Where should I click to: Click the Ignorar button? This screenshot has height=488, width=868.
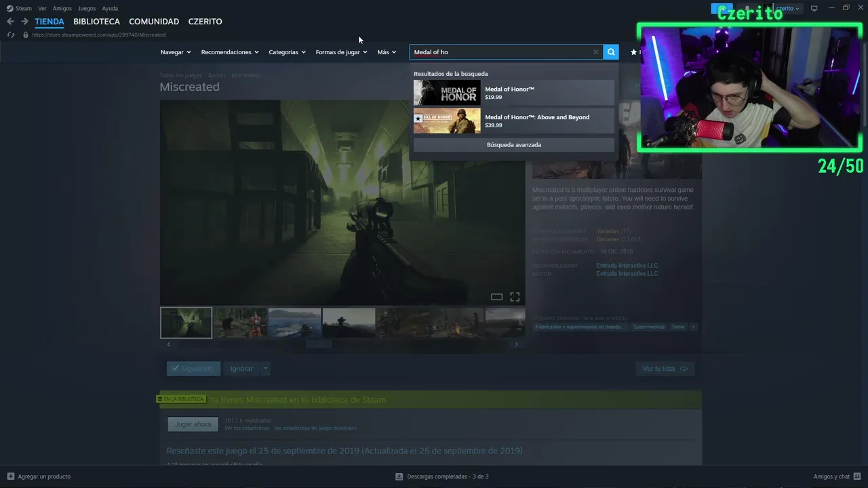pyautogui.click(x=241, y=369)
